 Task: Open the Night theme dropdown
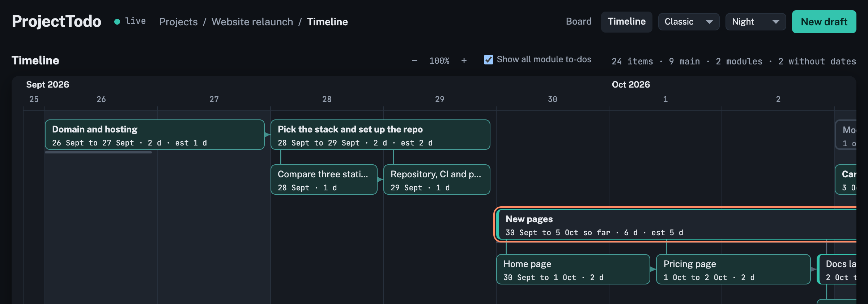point(756,22)
